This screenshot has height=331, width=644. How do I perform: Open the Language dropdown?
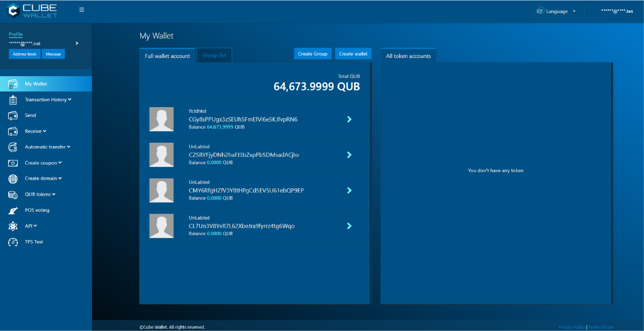pyautogui.click(x=557, y=12)
